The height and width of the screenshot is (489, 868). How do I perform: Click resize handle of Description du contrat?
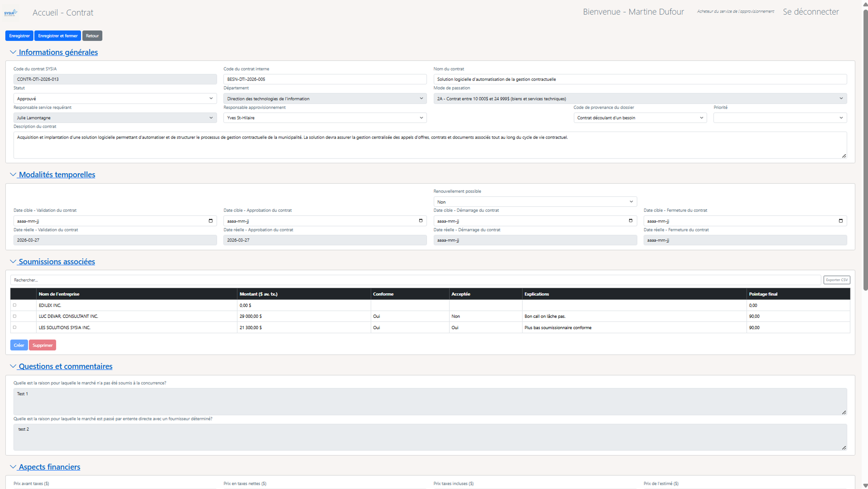[x=844, y=156]
